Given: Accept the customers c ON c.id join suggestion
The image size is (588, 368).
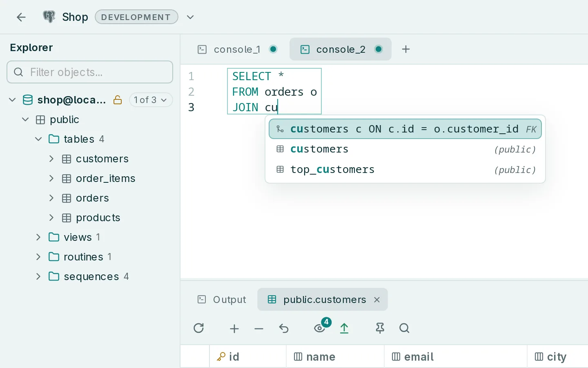Looking at the screenshot, I should pyautogui.click(x=405, y=129).
